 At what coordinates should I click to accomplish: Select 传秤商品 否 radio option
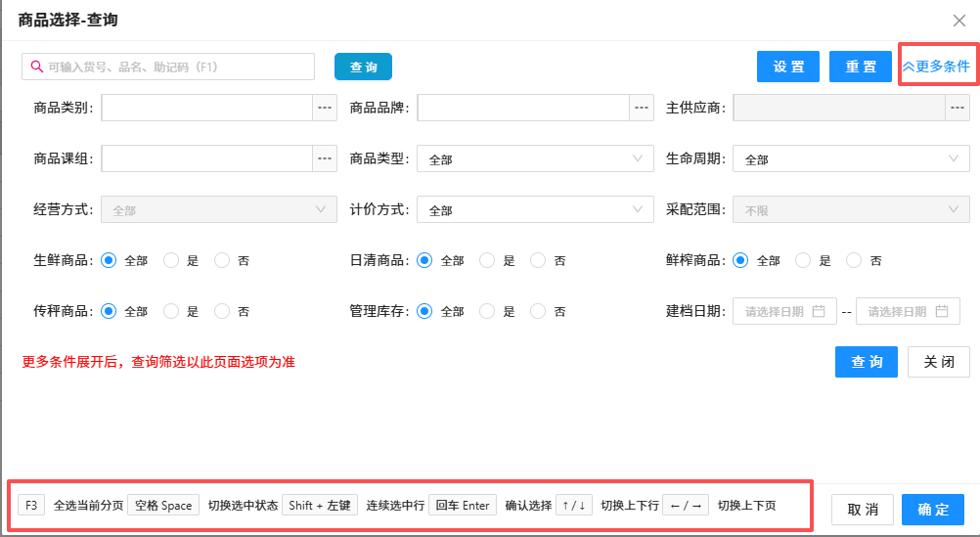222,311
